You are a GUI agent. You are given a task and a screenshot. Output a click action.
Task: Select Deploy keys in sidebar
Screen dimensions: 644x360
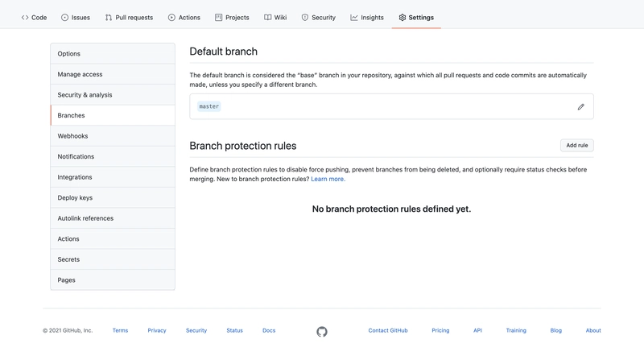tap(113, 197)
